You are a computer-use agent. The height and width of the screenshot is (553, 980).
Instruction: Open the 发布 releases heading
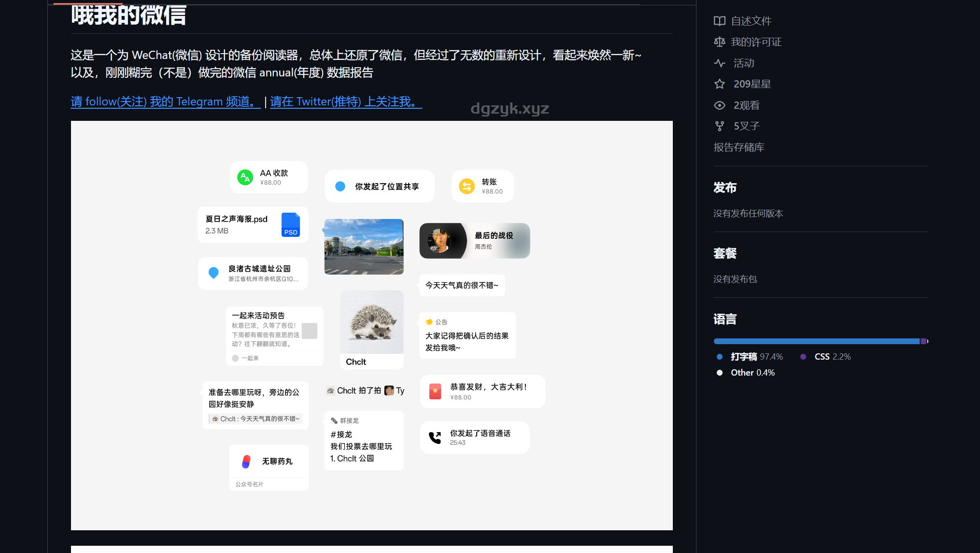point(725,188)
